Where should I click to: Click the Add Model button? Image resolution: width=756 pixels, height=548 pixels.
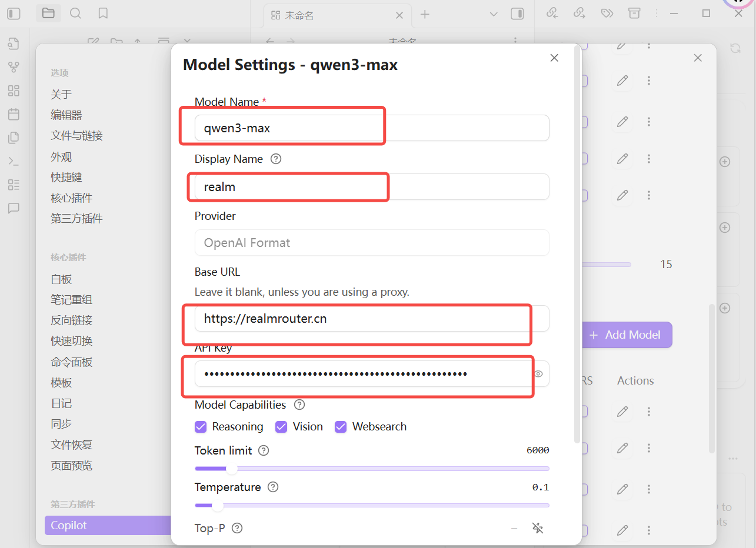pyautogui.click(x=626, y=335)
